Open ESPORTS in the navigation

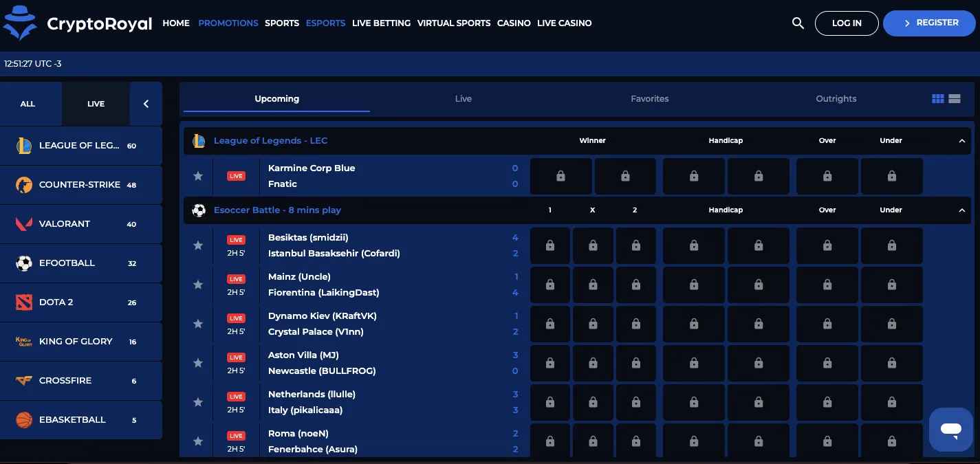tap(325, 23)
